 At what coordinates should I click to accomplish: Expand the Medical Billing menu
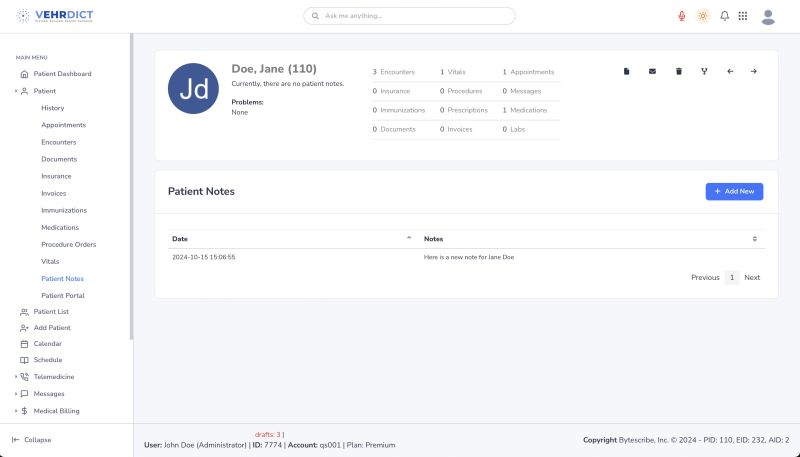tap(16, 411)
